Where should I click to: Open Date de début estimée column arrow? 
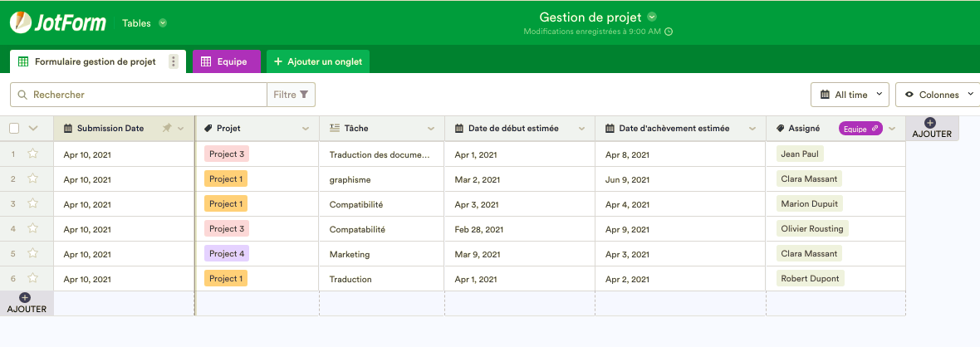point(581,129)
